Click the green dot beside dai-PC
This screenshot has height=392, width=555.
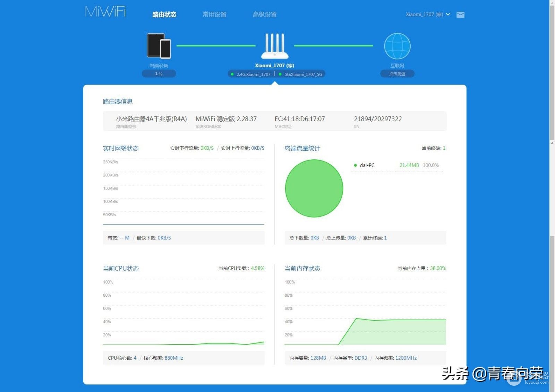point(355,165)
